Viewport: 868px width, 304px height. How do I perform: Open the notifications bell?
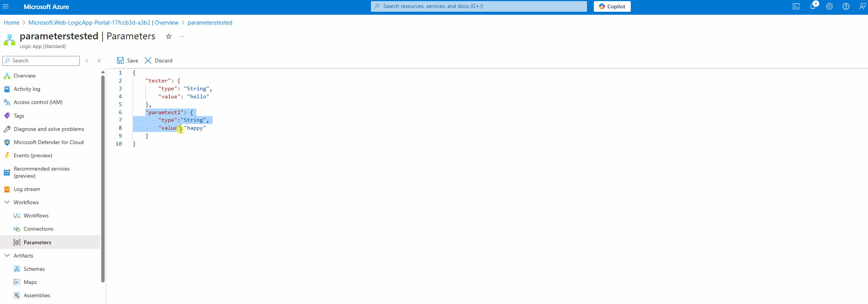(x=812, y=6)
